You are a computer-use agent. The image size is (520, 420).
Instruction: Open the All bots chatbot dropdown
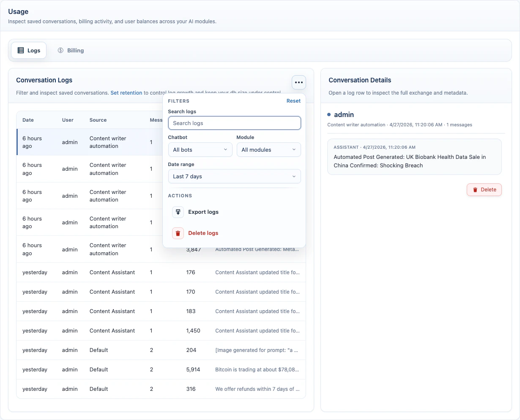click(200, 150)
